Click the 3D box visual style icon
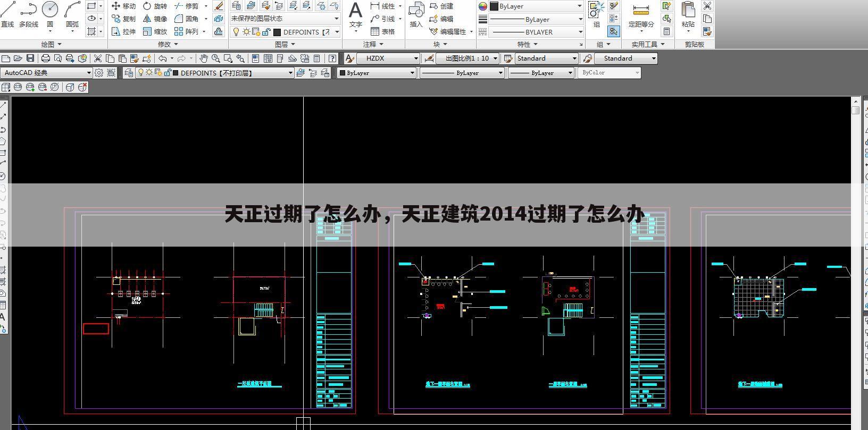868x430 pixels. pos(70,87)
